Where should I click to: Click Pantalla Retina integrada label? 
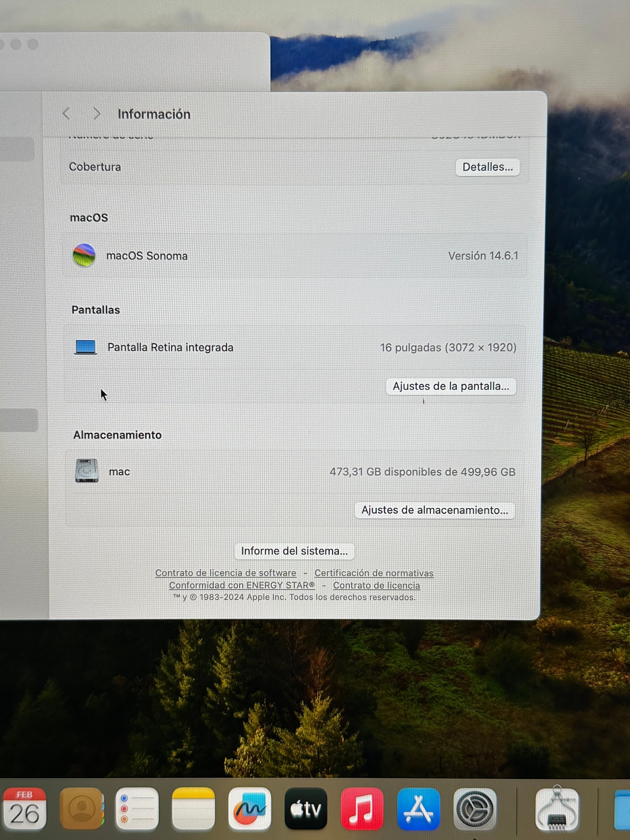170,347
